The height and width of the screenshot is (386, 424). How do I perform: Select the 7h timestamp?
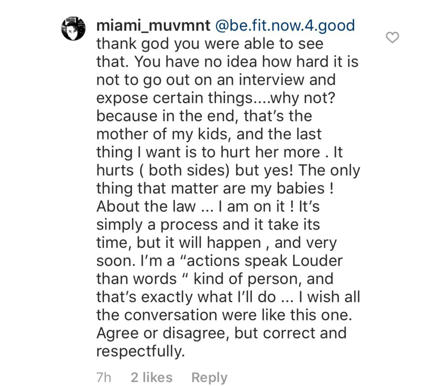[x=104, y=377]
